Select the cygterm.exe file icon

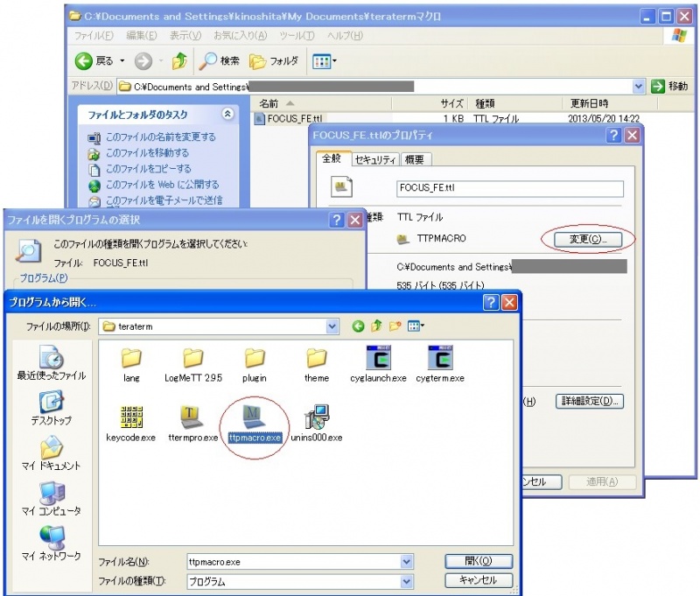(x=441, y=357)
